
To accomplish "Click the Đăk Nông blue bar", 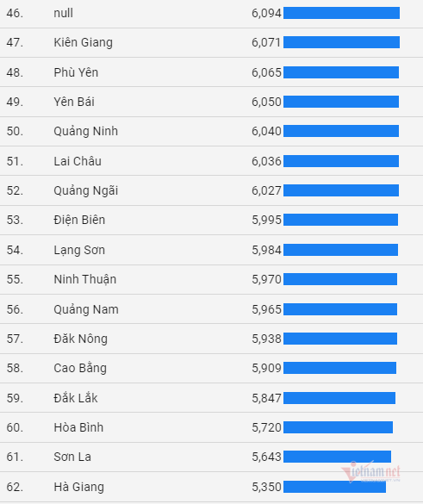I will click(x=340, y=339).
